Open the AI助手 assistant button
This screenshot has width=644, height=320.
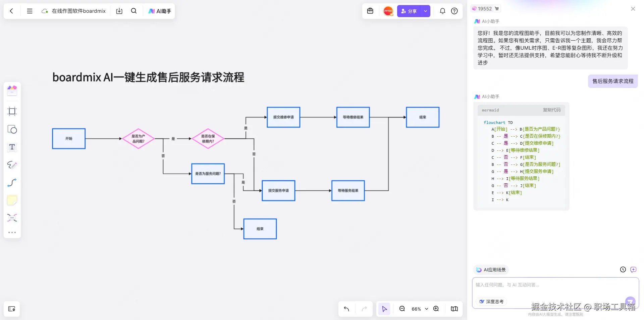pyautogui.click(x=160, y=11)
